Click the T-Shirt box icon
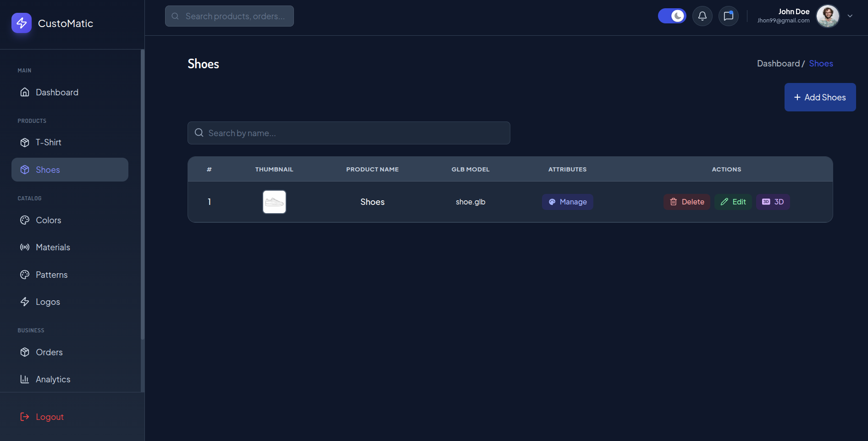 coord(25,142)
